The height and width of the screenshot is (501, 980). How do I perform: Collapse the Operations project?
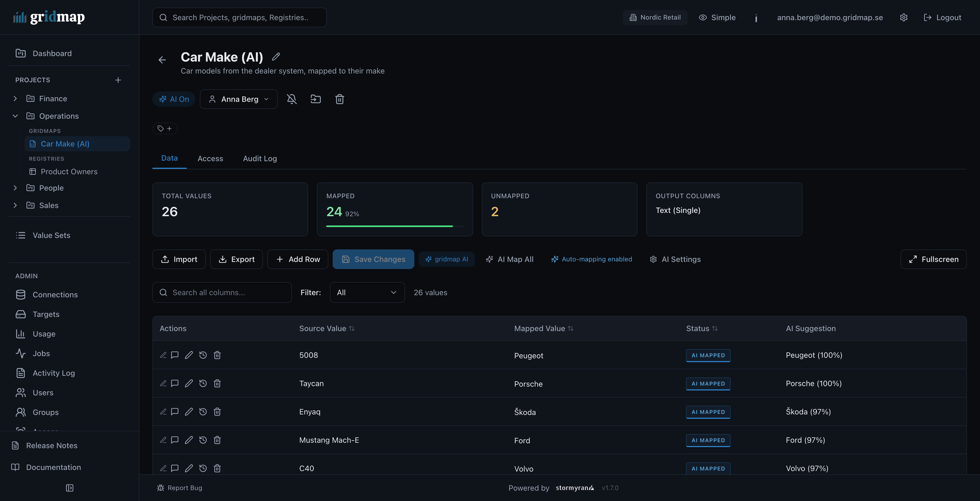[x=15, y=116]
